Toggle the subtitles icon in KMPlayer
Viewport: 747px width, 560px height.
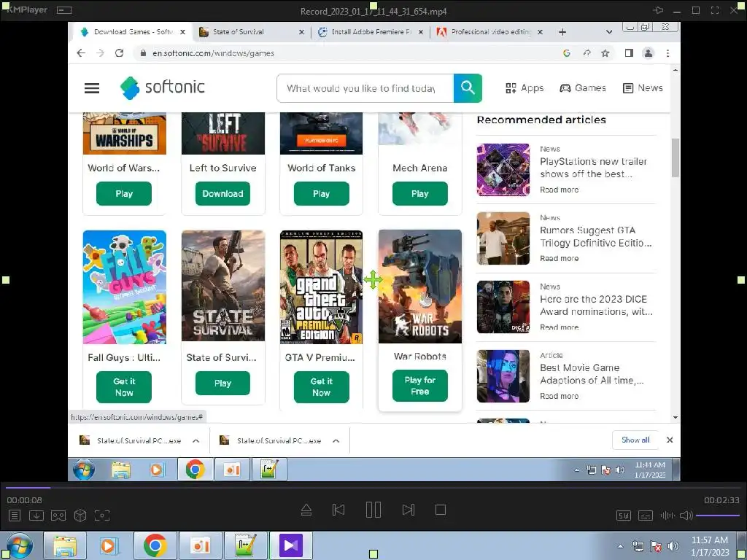tap(646, 516)
